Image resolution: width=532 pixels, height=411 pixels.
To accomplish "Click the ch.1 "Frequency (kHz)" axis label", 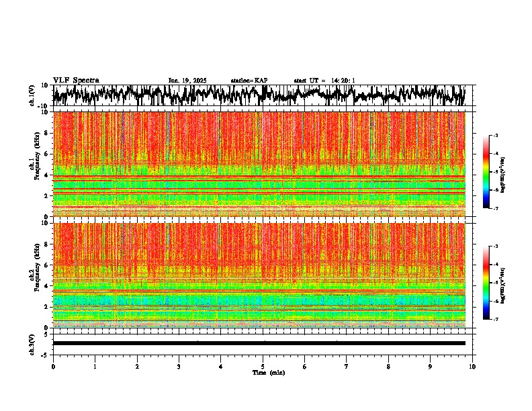I will (x=37, y=156).
